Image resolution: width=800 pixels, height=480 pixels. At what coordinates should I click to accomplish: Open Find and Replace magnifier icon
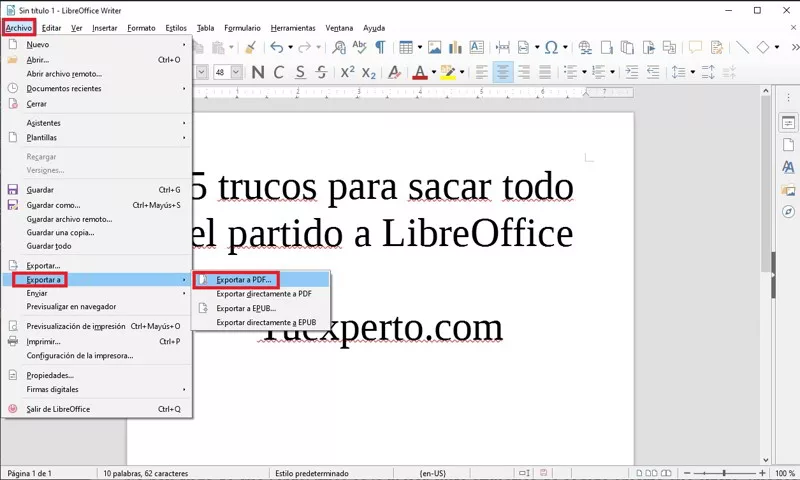point(339,47)
